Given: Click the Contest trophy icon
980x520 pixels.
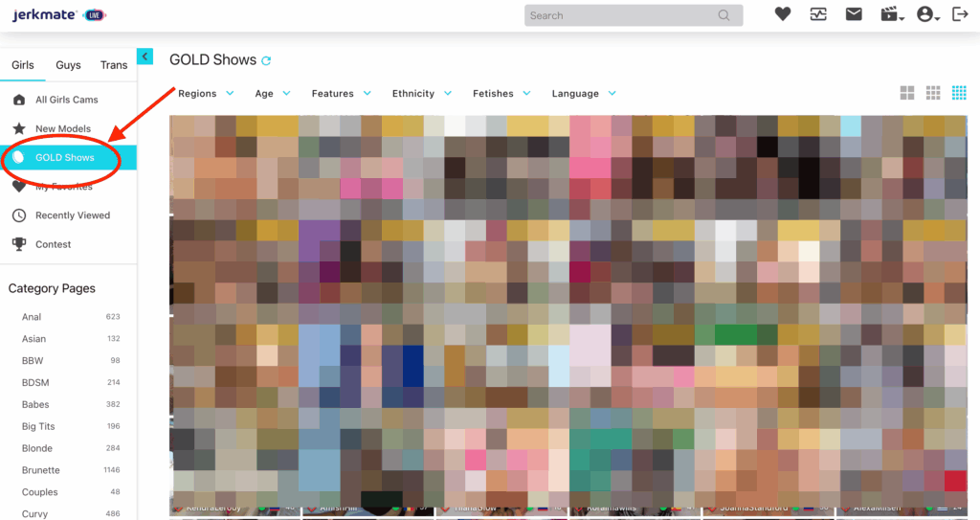Looking at the screenshot, I should [x=18, y=244].
